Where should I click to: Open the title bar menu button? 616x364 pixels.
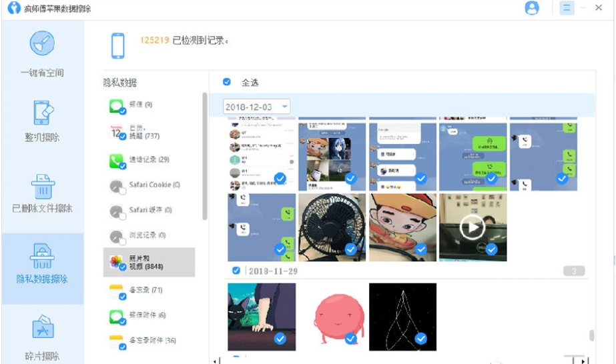click(x=567, y=8)
